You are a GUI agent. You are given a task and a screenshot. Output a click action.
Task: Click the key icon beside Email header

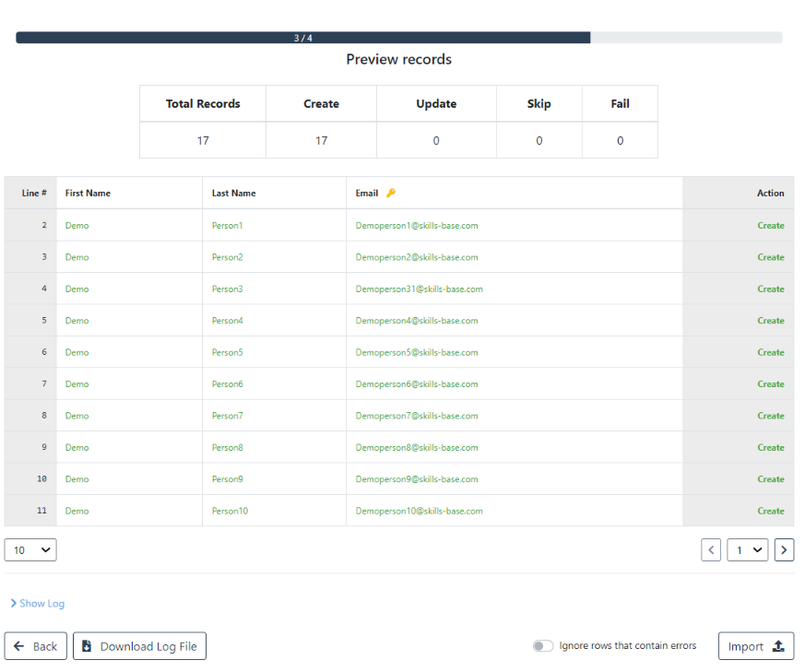391,193
